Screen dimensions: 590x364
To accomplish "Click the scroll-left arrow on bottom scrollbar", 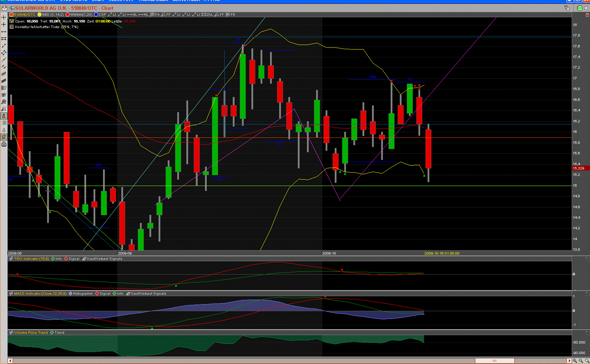I will click(10, 361).
